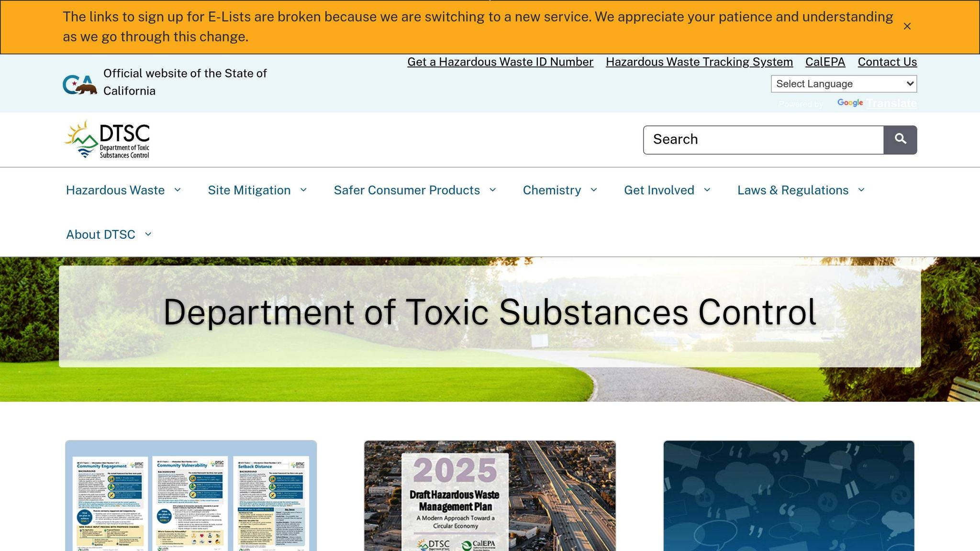Click the DTSC department logo

(107, 139)
